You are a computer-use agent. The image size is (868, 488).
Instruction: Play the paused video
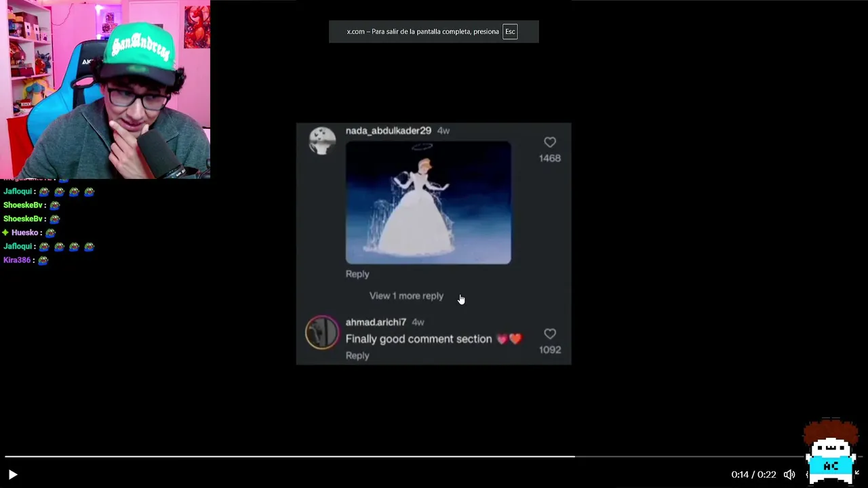pyautogui.click(x=12, y=475)
